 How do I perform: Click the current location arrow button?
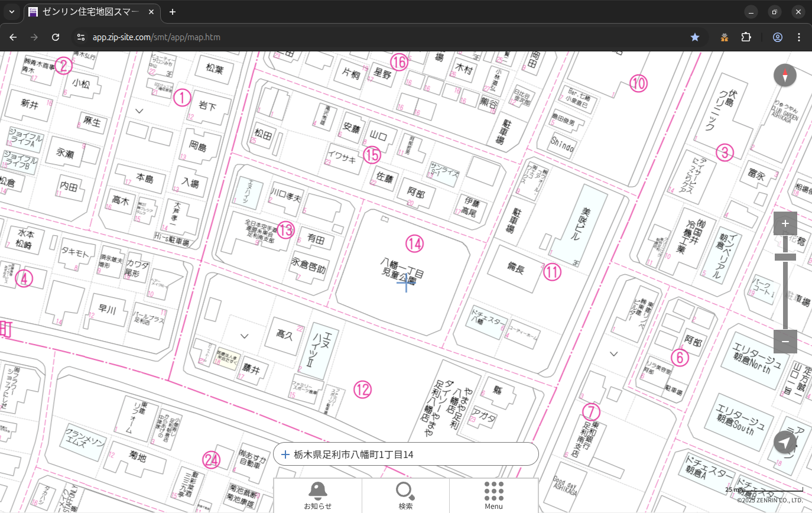[785, 442]
